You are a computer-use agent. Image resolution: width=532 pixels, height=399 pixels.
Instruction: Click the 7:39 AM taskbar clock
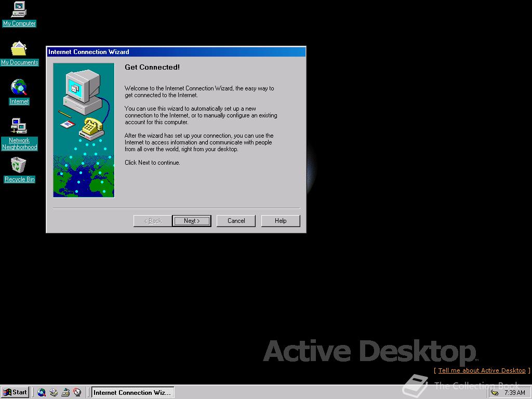(514, 393)
